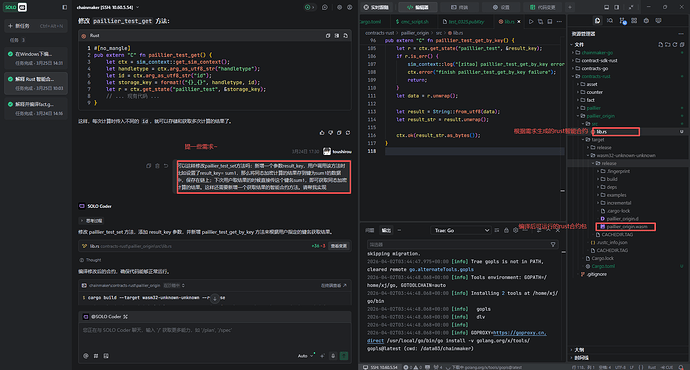This screenshot has width=690, height=370.
Task: Open the task mentioning fact.g
Action: [36, 108]
